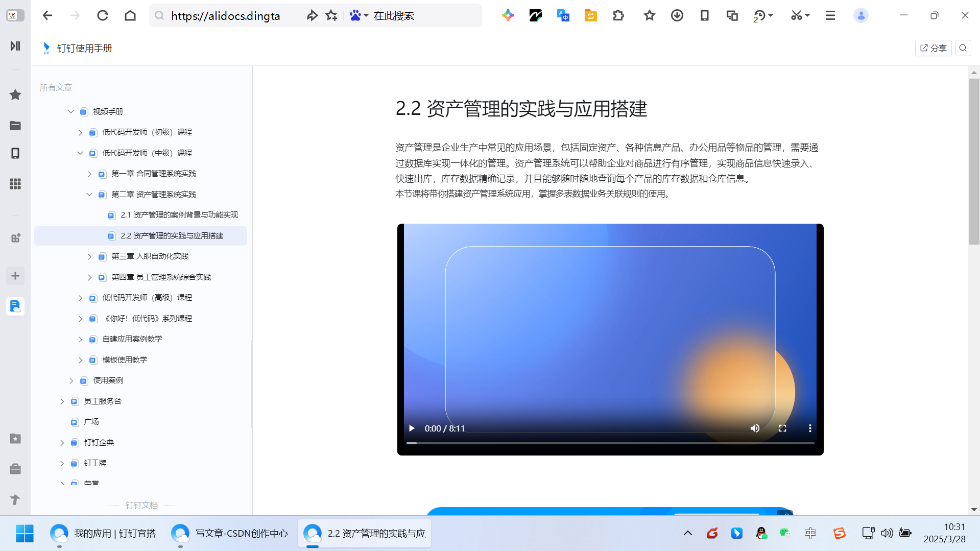This screenshot has height=551, width=980.
Task: Go back with the browser back arrow
Action: [x=47, y=15]
